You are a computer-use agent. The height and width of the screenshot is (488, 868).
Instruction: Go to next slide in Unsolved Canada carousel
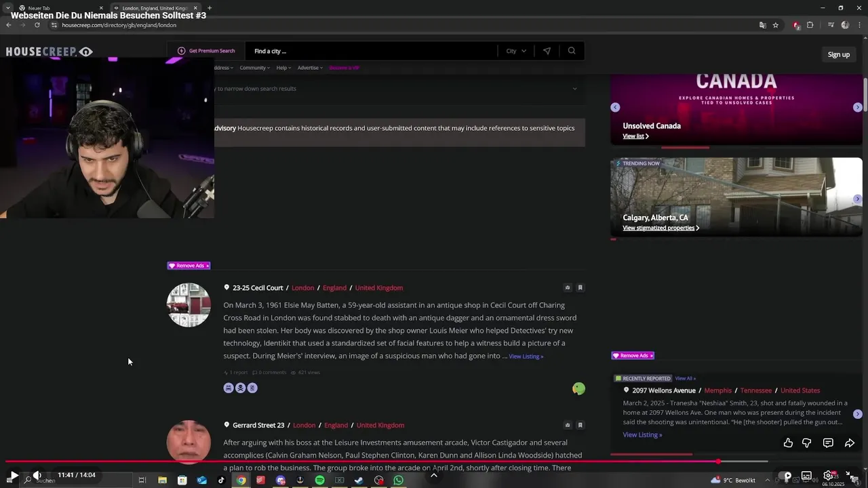(857, 107)
